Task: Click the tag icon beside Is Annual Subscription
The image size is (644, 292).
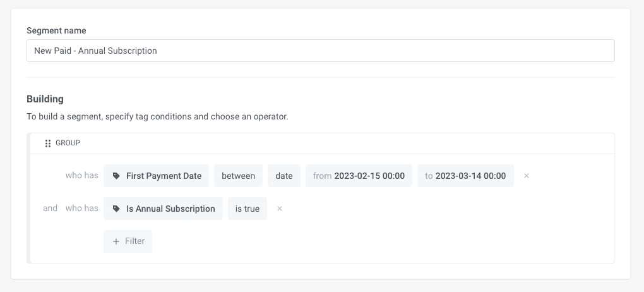Action: click(x=116, y=209)
